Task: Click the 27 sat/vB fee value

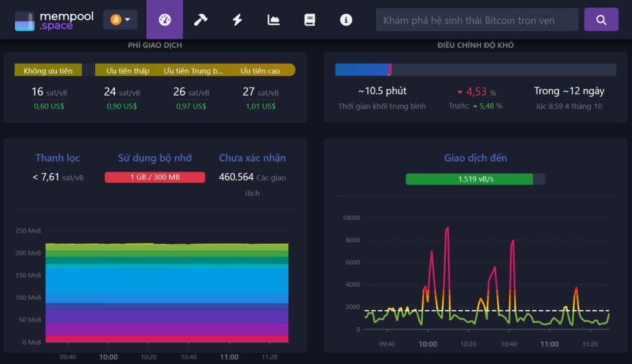Action: [260, 92]
